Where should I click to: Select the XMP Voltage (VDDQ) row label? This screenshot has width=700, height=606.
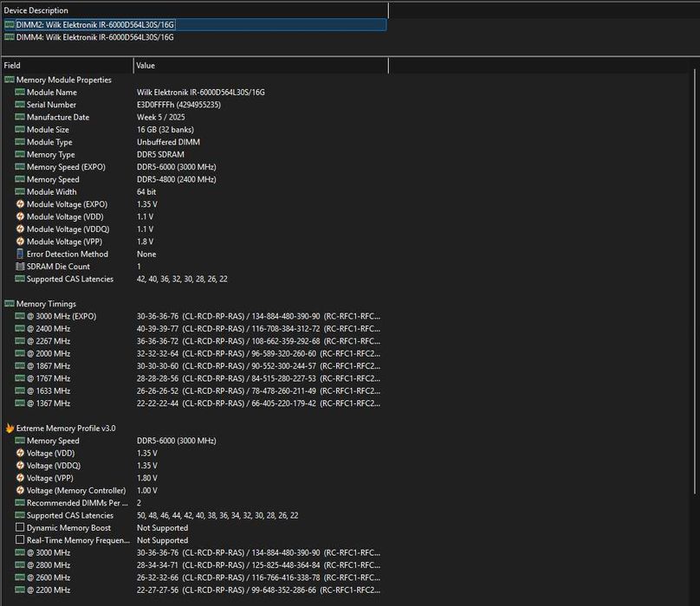pyautogui.click(x=54, y=466)
